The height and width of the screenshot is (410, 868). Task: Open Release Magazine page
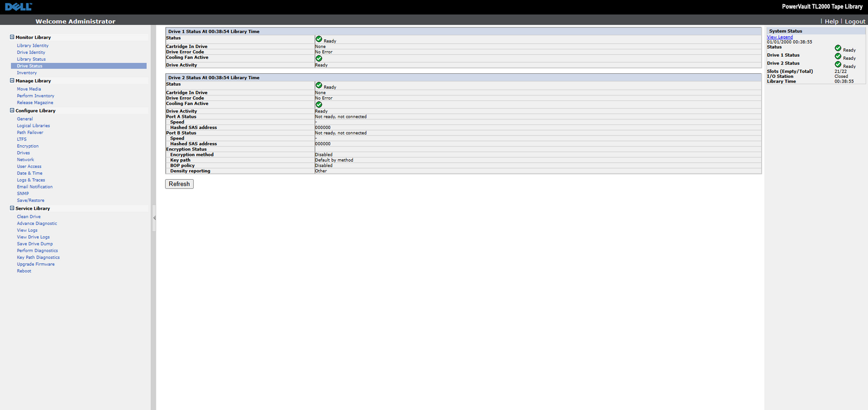point(35,102)
